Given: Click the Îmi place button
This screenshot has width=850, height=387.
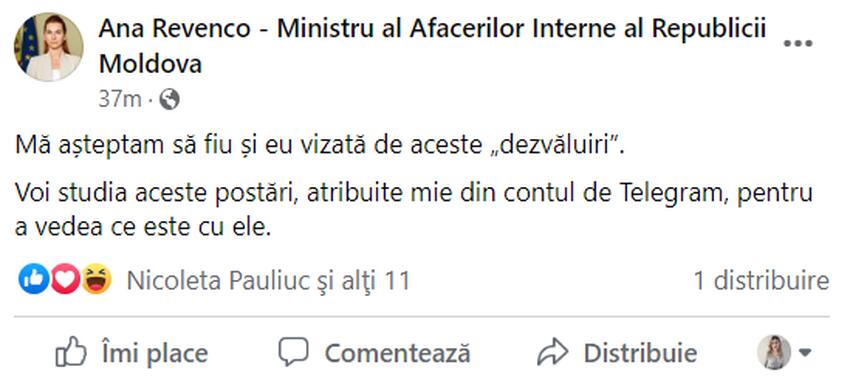Looking at the screenshot, I should click(132, 353).
